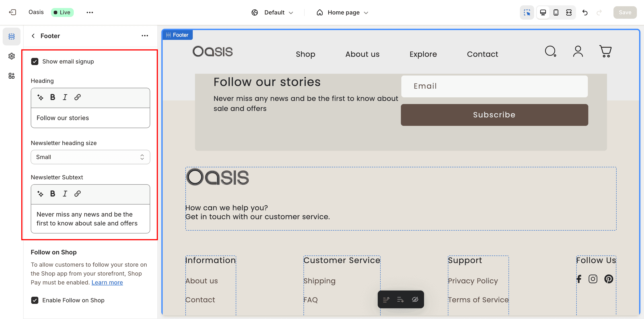Click the Email input field in preview

(x=494, y=86)
